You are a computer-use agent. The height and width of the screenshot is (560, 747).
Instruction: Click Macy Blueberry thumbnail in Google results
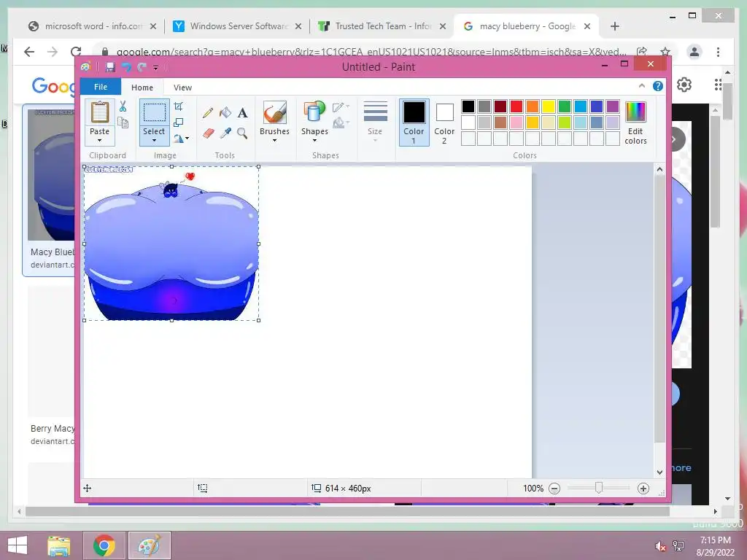pos(51,174)
